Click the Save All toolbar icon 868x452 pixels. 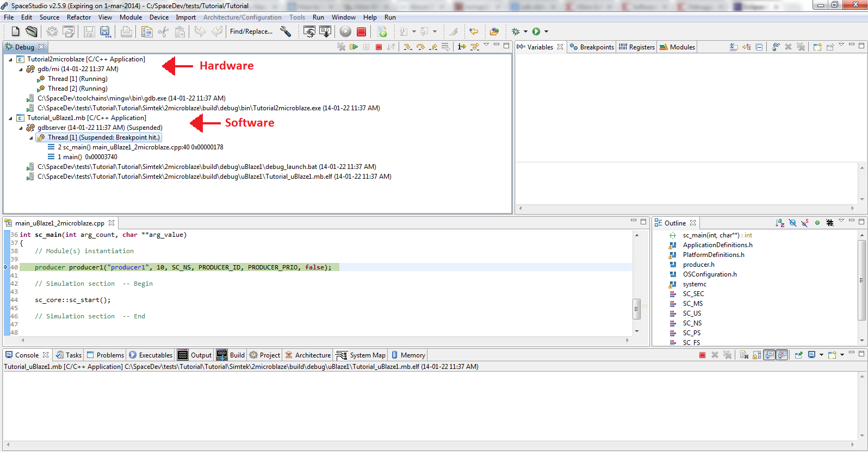pyautogui.click(x=106, y=32)
